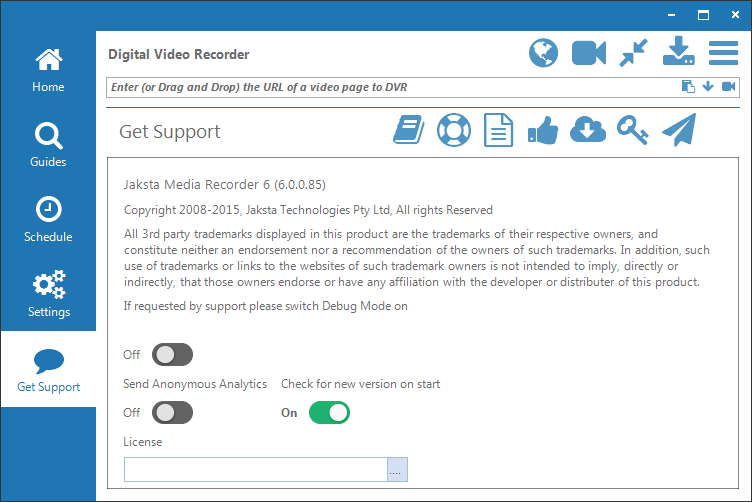
Task: Open the document log icon
Action: point(498,130)
